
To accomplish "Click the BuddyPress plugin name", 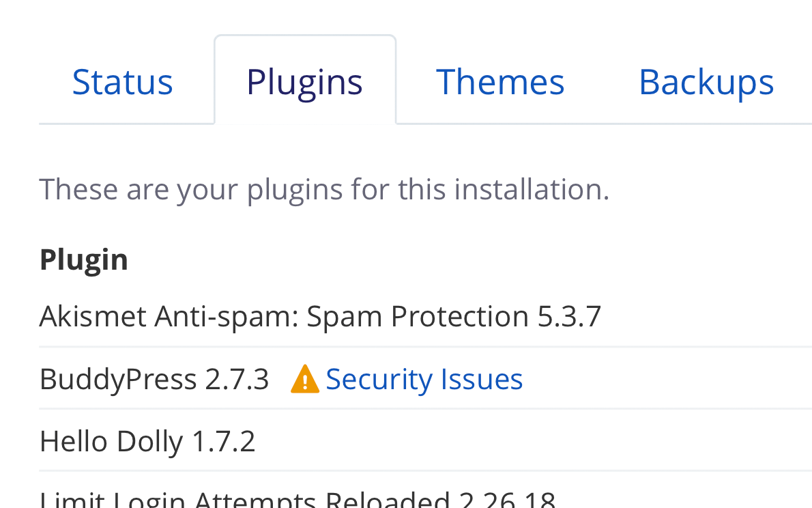I will [118, 379].
